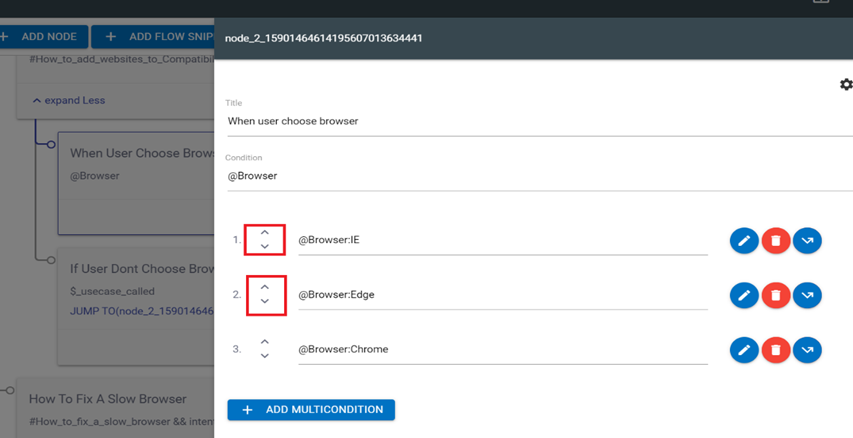This screenshot has width=853, height=438.
Task: Delete the @Browser:Edge condition
Action: (x=776, y=295)
